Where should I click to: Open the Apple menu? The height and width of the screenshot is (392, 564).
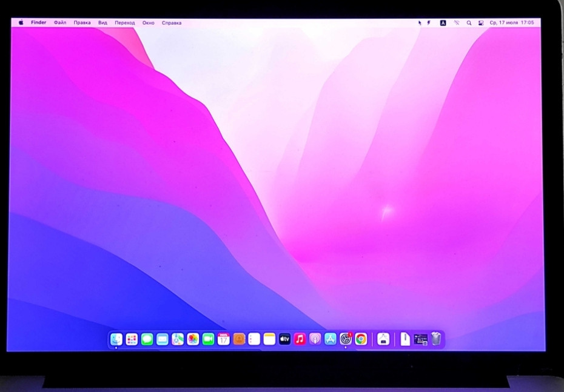tap(22, 22)
